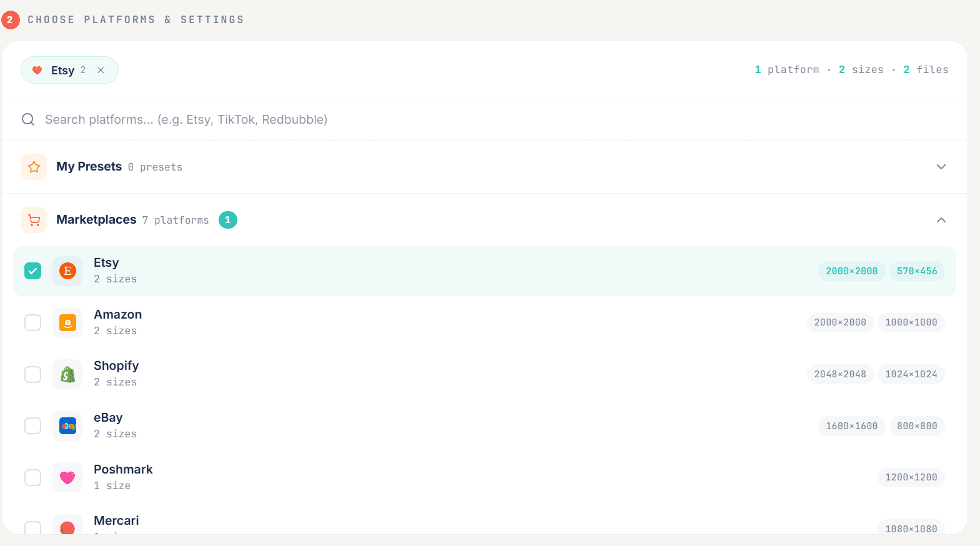Screen dimensions: 980x546
Task: Click the Amazon logo icon
Action: pyautogui.click(x=67, y=323)
